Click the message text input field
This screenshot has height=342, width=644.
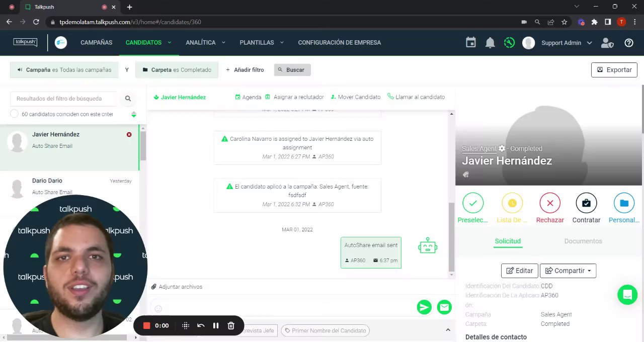(x=289, y=308)
